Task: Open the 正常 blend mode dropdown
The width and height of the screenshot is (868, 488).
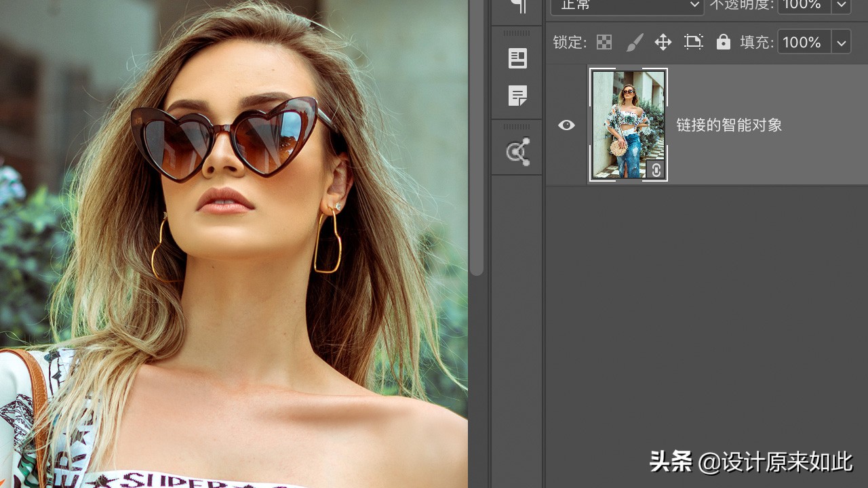Action: (627, 5)
